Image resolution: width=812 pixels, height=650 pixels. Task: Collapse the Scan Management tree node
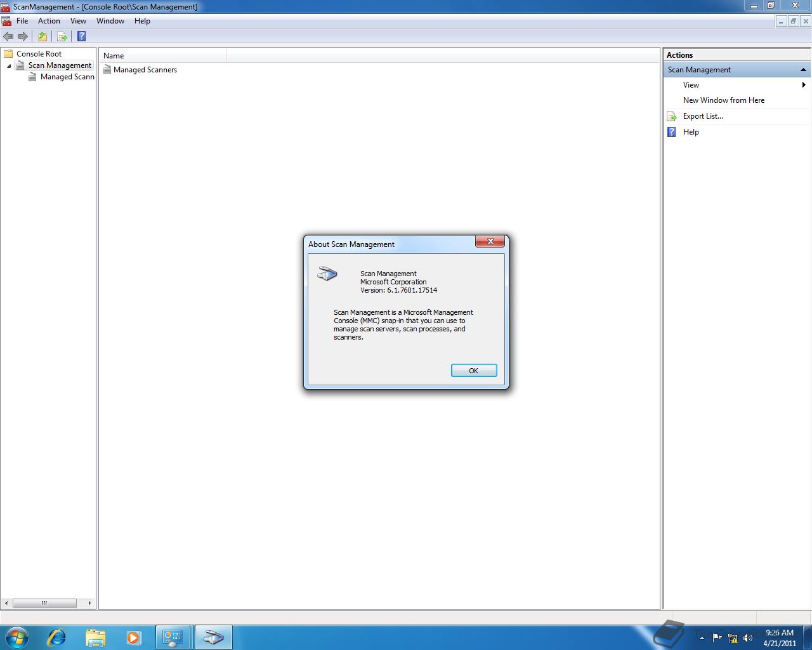9,66
